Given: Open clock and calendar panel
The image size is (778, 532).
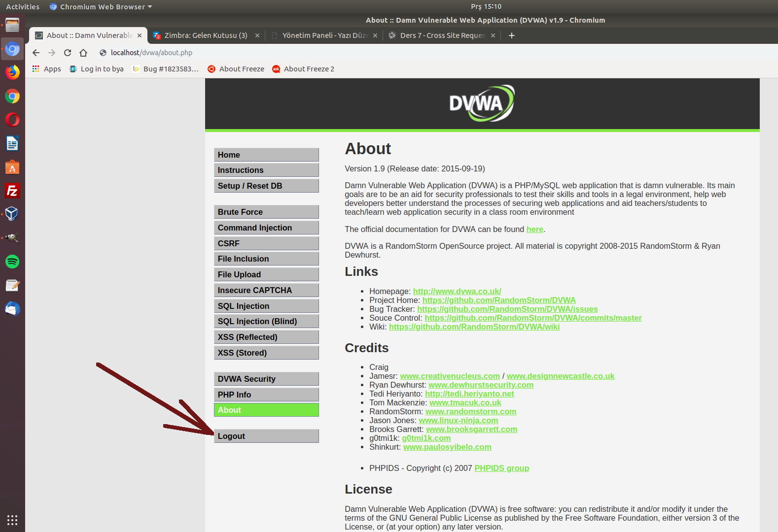Looking at the screenshot, I should point(486,6).
